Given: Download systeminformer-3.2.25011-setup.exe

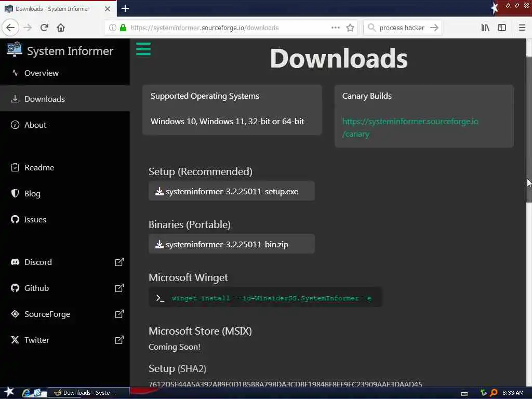Looking at the screenshot, I should (x=231, y=191).
